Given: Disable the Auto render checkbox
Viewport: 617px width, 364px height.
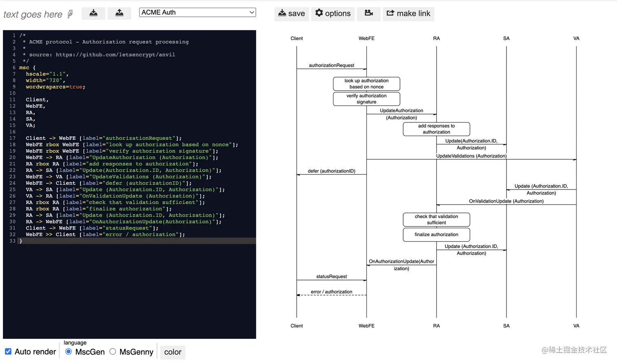Looking at the screenshot, I should click(9, 351).
